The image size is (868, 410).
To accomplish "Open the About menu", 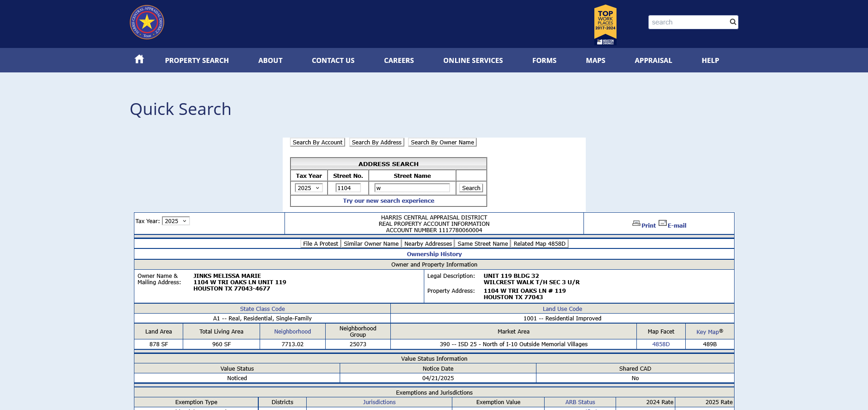I will (x=270, y=60).
